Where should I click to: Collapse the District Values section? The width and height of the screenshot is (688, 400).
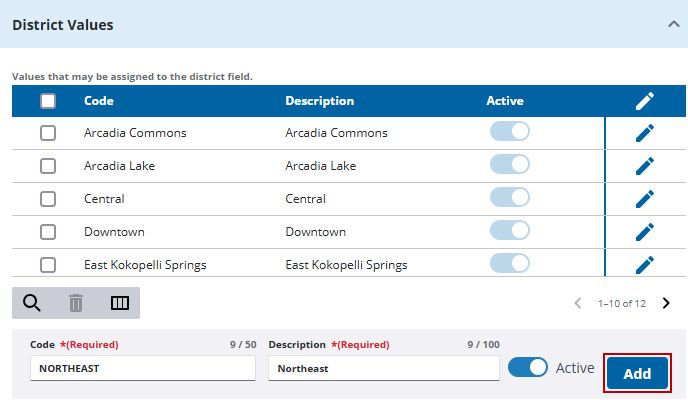674,25
